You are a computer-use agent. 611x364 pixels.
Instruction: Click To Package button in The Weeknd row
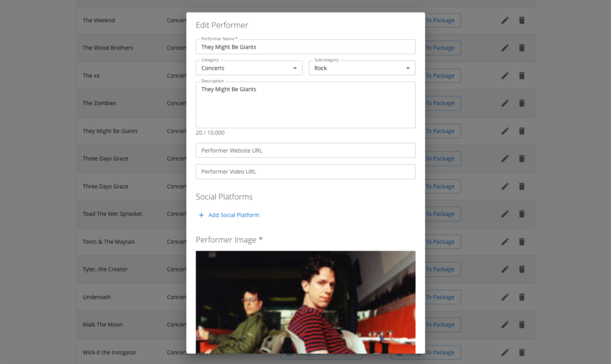(x=443, y=20)
